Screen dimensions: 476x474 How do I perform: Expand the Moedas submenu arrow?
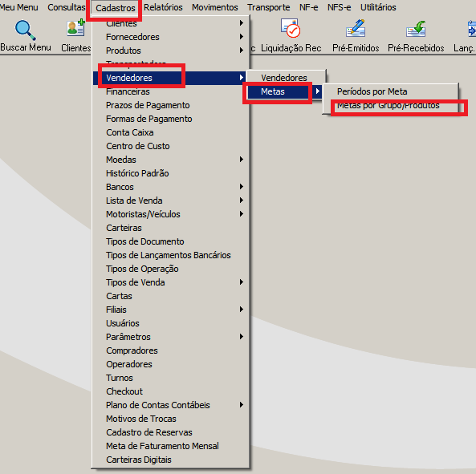242,160
